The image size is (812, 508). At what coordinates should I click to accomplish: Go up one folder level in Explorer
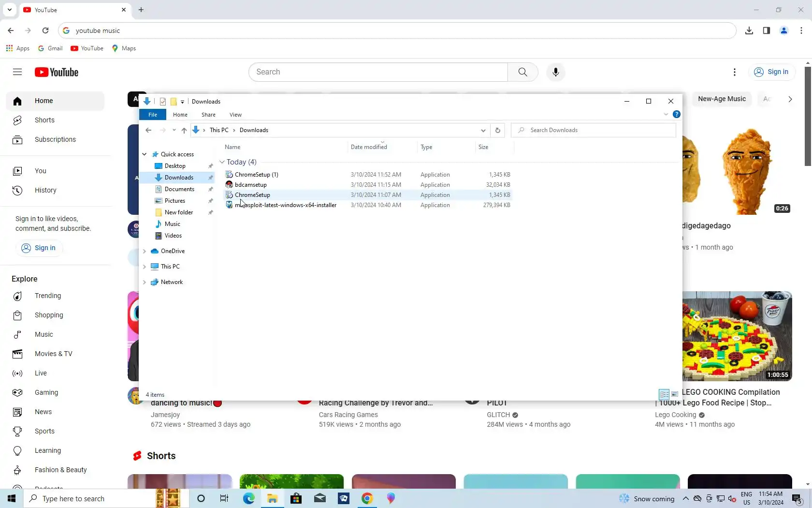point(184,130)
